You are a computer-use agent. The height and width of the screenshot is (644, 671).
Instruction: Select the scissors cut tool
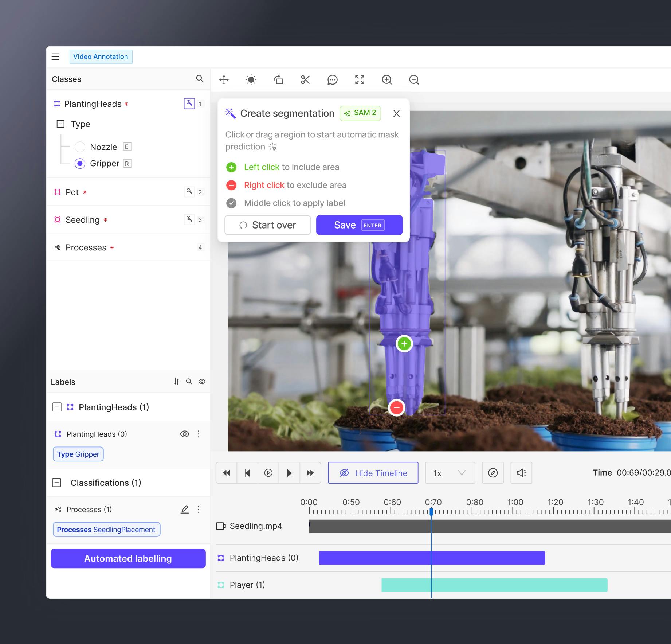[x=305, y=79]
